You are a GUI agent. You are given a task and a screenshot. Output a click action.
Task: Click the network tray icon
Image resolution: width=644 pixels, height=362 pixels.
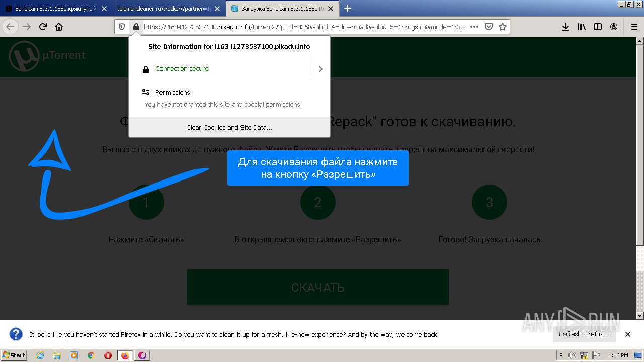(584, 355)
